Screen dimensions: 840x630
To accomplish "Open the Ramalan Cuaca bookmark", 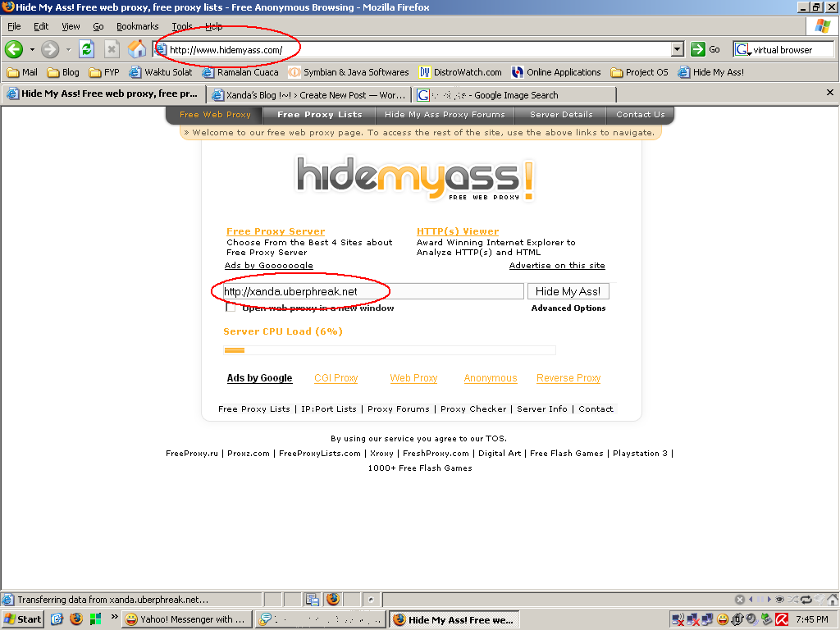I will coord(240,72).
